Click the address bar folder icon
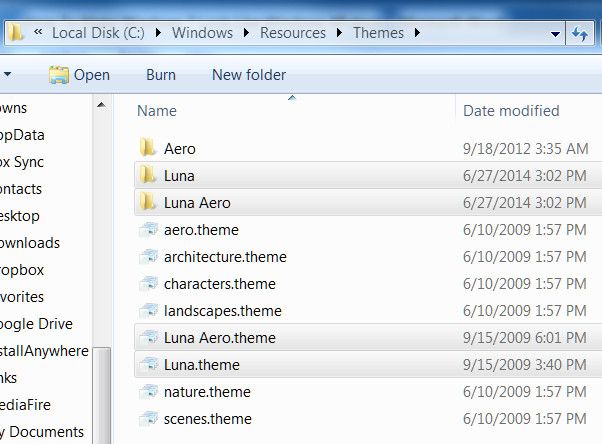The image size is (602, 444). tap(16, 33)
